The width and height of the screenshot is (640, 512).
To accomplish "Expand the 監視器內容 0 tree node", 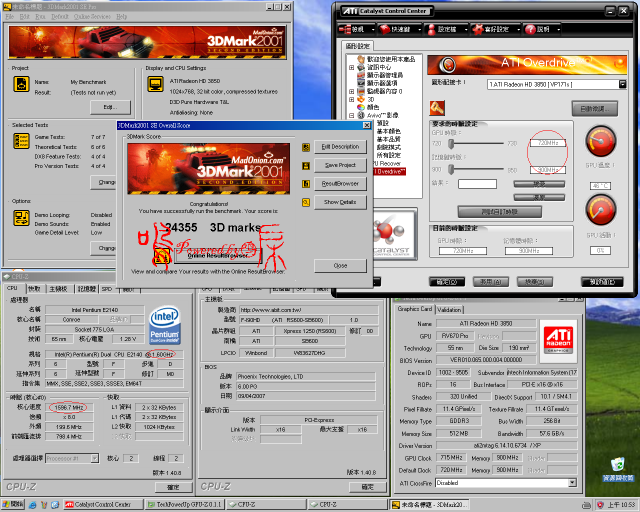I will (x=351, y=91).
